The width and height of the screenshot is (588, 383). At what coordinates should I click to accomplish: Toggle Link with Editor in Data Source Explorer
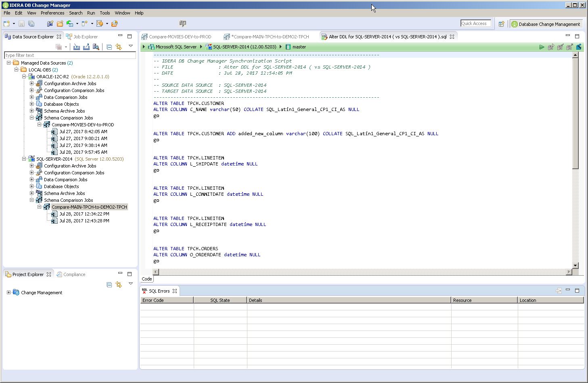click(119, 47)
